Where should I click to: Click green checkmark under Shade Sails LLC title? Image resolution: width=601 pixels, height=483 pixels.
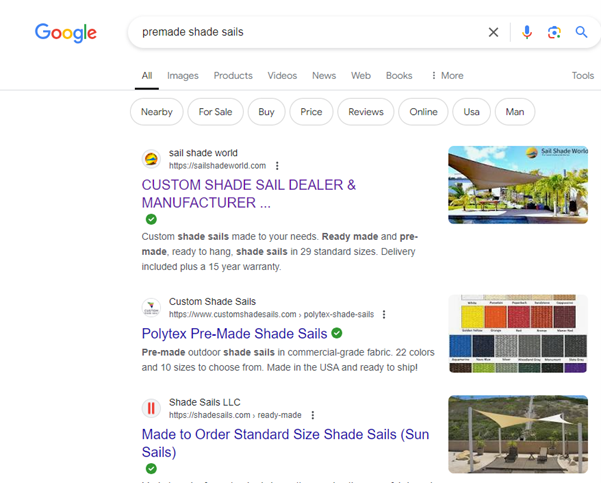coord(151,468)
